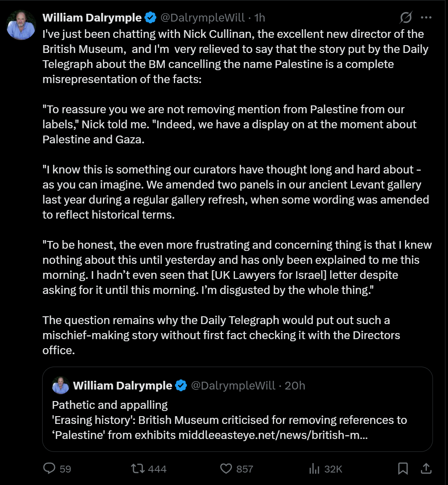Click the share upload icon
Viewport: 448px width, 485px height.
(426, 468)
